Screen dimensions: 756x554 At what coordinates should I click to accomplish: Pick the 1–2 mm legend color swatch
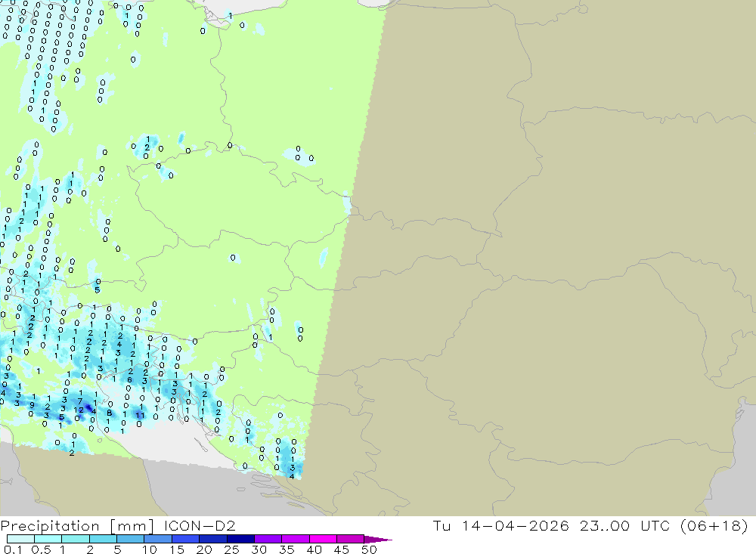75,539
